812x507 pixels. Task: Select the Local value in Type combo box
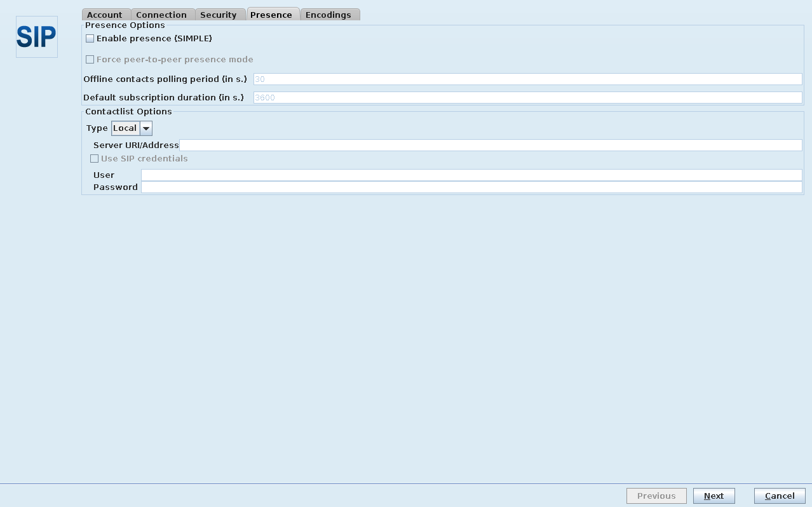[125, 128]
